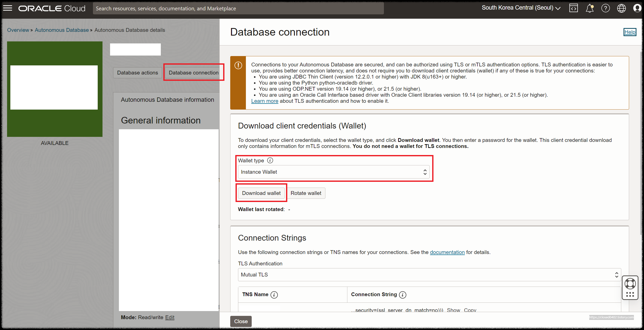Click the Autonomous Database breadcrumb link
The image size is (644, 330).
pyautogui.click(x=62, y=30)
